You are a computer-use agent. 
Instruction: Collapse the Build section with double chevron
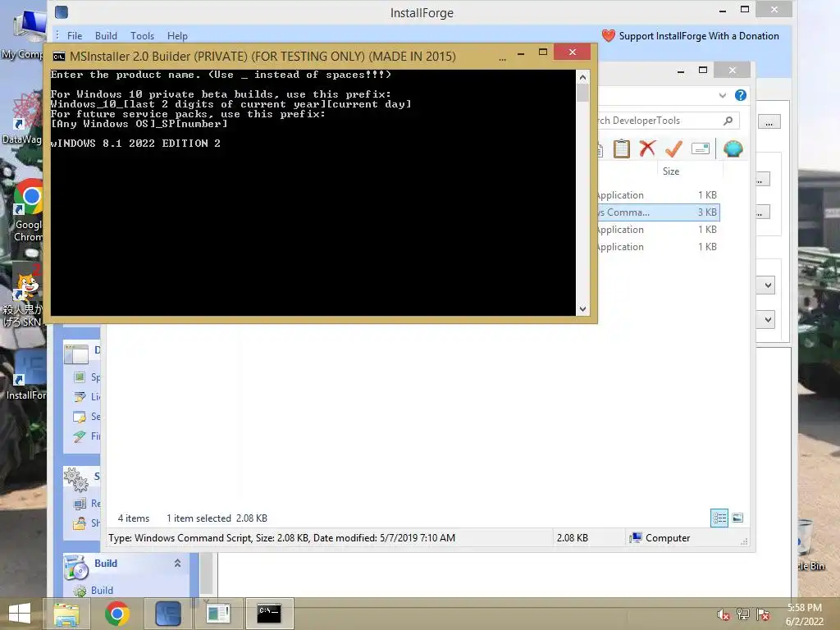tap(177, 563)
